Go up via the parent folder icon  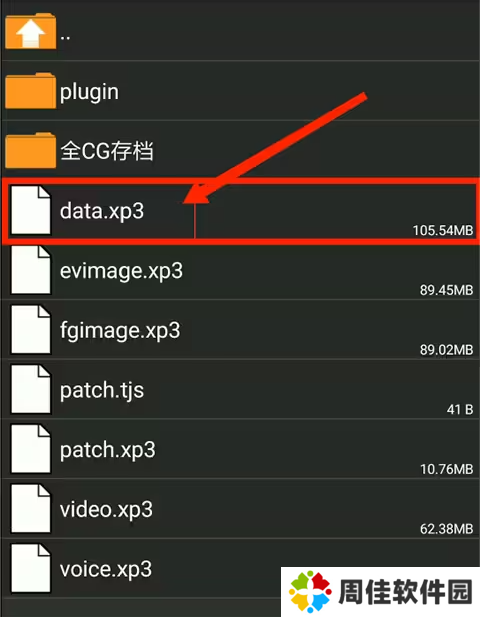point(31,31)
